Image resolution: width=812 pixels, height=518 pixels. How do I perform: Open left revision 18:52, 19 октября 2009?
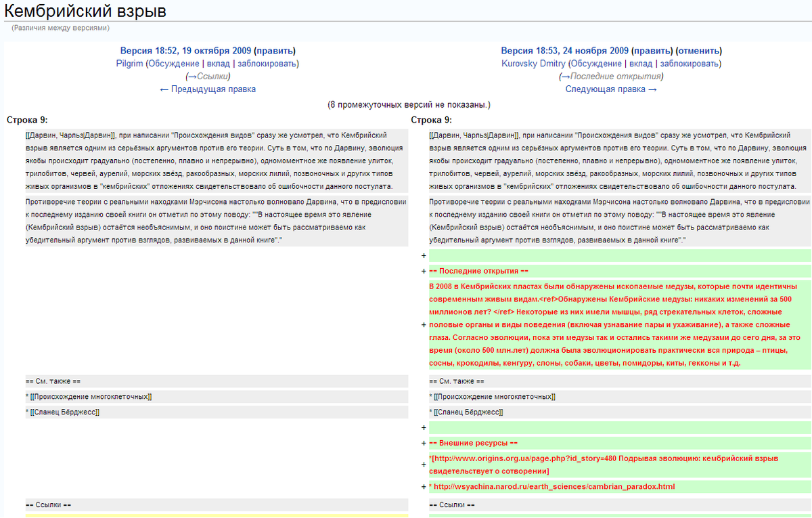click(185, 51)
